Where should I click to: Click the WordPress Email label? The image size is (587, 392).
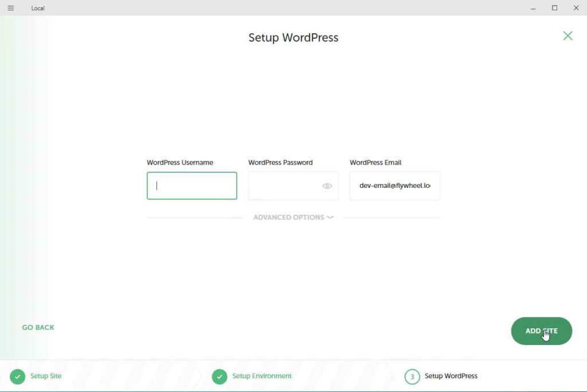pyautogui.click(x=375, y=163)
